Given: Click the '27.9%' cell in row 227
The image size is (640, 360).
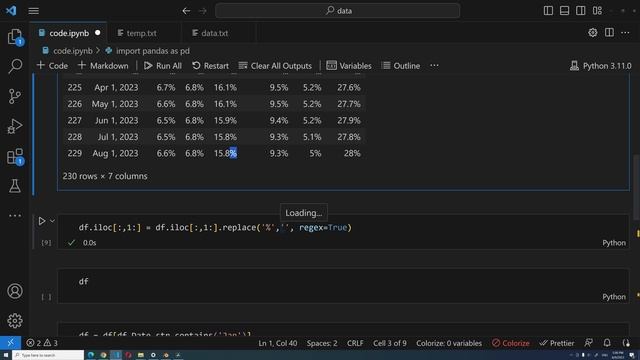Looking at the screenshot, I should tap(349, 120).
